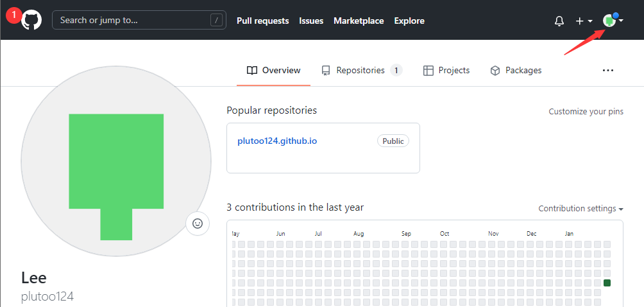
Task: Switch to the Packages tab
Action: pos(516,70)
